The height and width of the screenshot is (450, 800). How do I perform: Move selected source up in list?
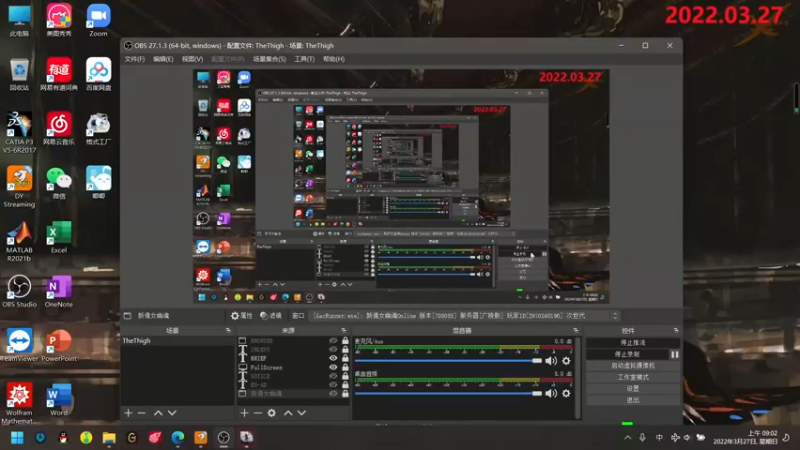coord(288,413)
